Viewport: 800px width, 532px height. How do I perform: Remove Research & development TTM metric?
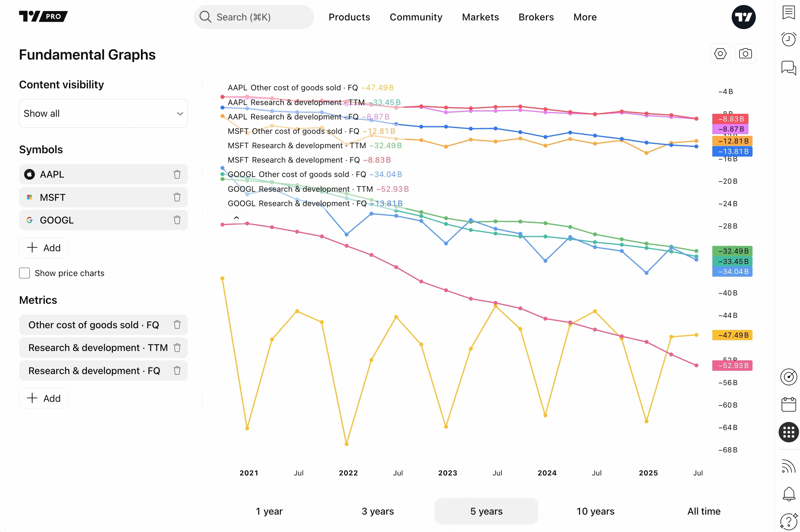pyautogui.click(x=177, y=348)
